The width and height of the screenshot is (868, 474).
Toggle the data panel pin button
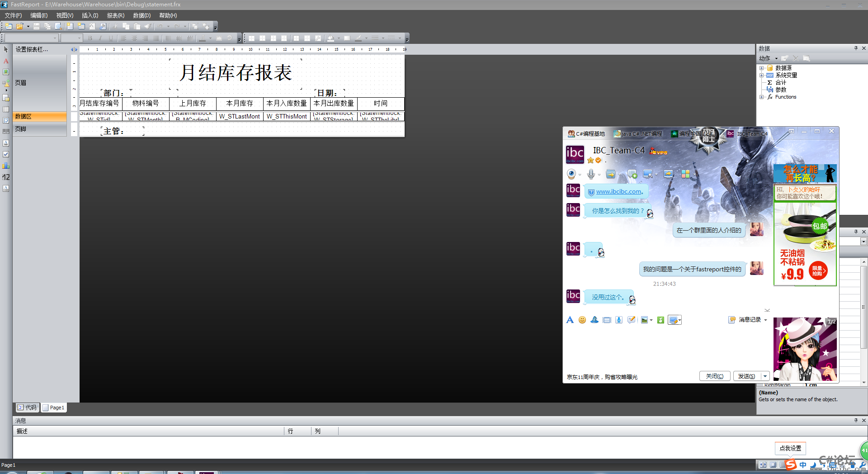pos(856,48)
